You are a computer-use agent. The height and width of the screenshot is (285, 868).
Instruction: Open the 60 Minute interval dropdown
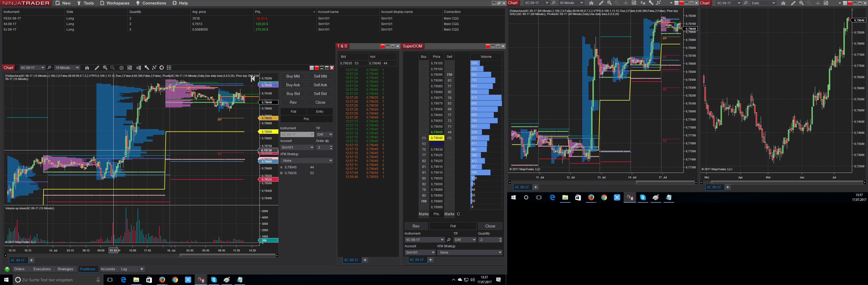(571, 3)
